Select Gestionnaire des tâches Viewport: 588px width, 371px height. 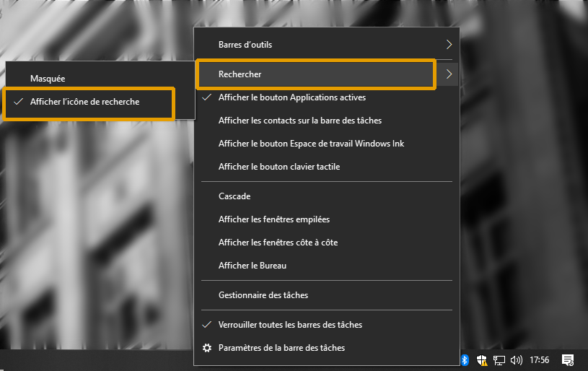pos(263,295)
